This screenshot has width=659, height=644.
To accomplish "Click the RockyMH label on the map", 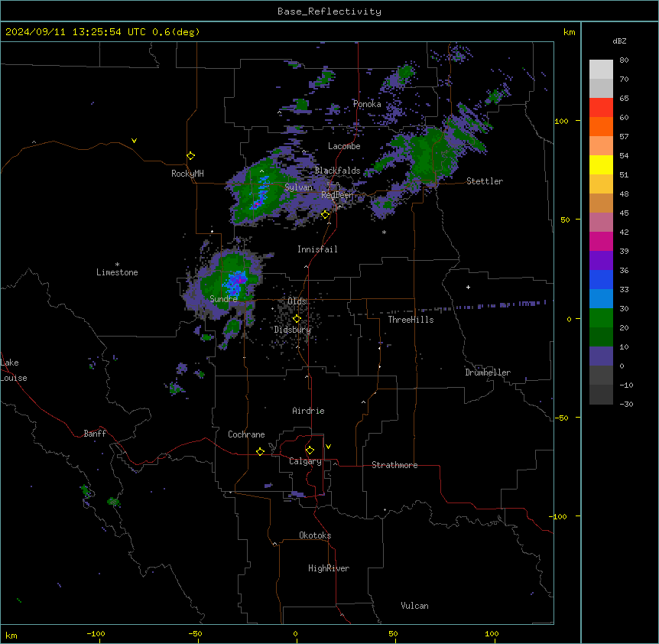I will click(x=187, y=174).
